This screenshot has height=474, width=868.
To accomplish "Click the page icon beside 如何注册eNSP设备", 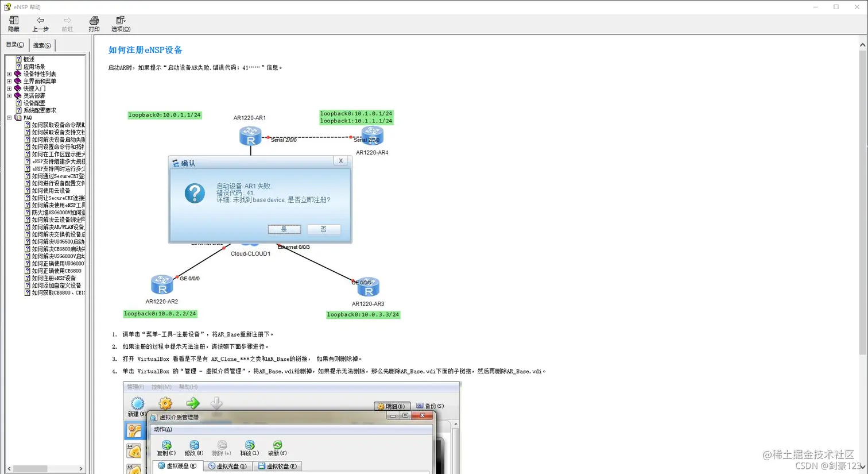I will (x=27, y=278).
